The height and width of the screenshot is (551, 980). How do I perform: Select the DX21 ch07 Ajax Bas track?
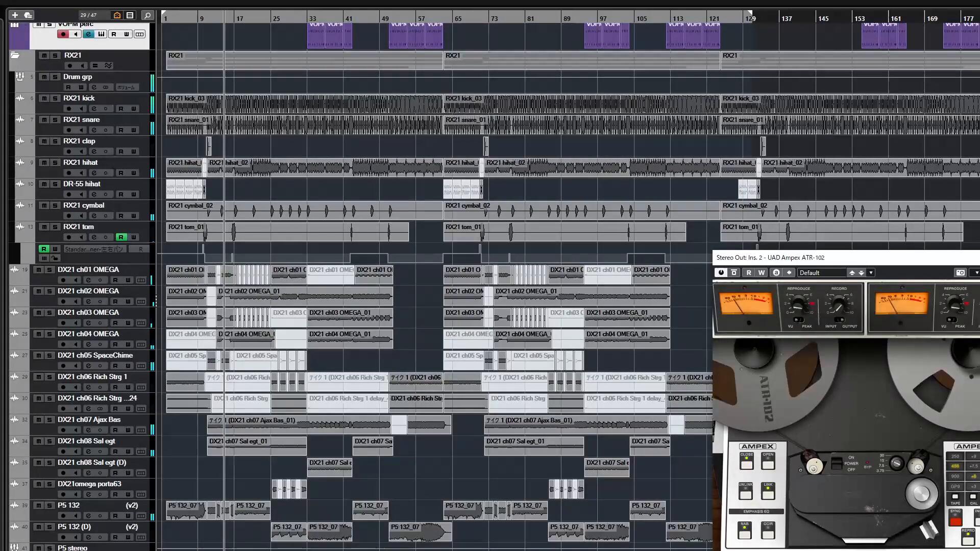pyautogui.click(x=89, y=419)
